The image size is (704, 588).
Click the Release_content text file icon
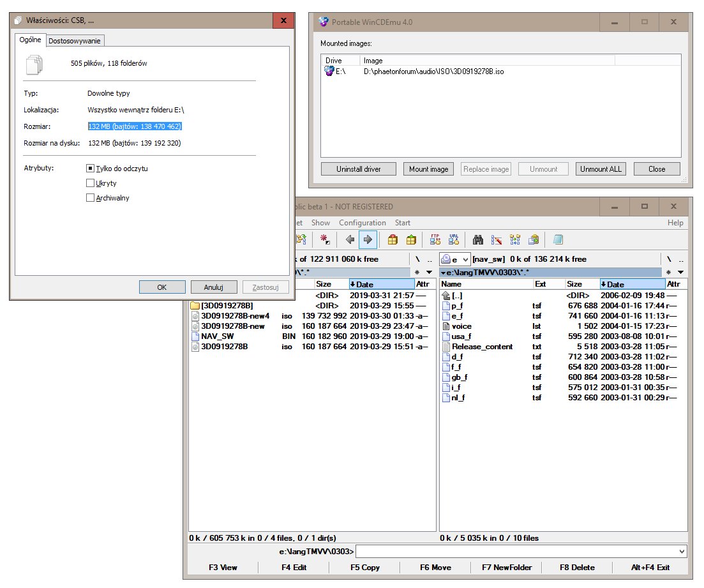(x=446, y=346)
